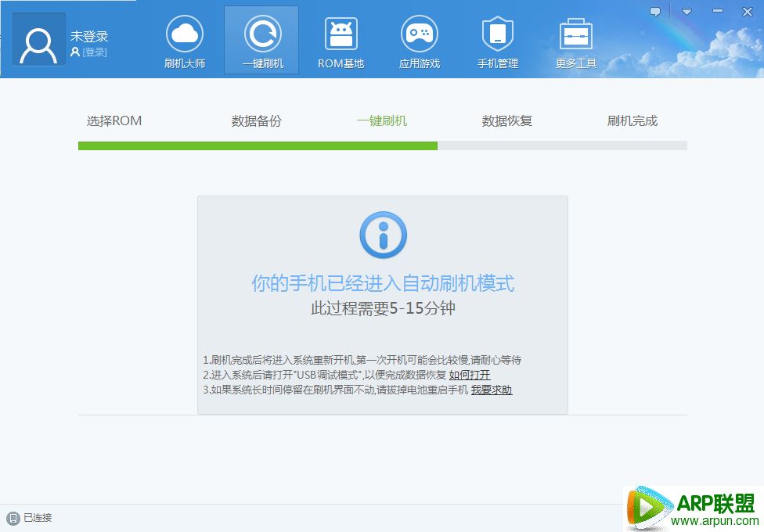Image resolution: width=764 pixels, height=532 pixels.
Task: Open 更多工具 toolbox icon
Action: point(576,34)
